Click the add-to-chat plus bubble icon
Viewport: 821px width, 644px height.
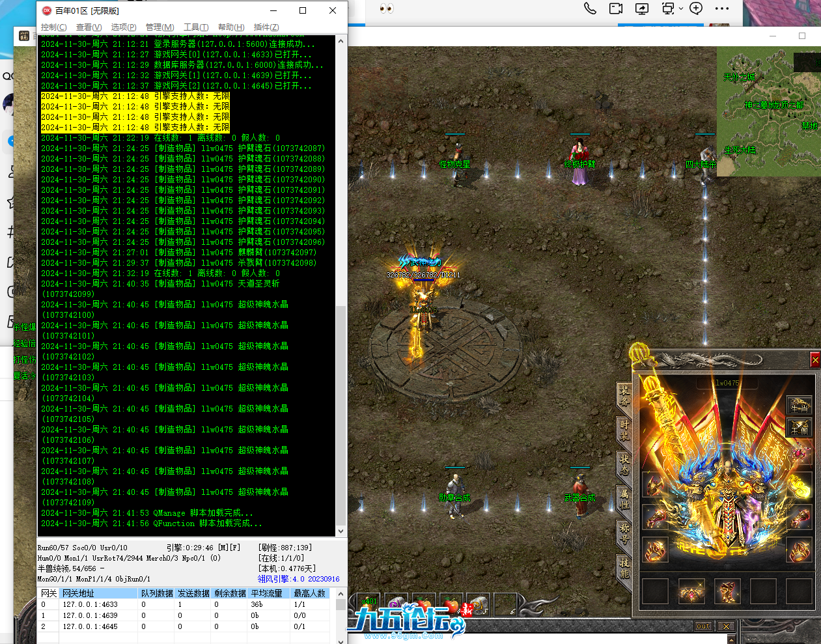pos(696,8)
